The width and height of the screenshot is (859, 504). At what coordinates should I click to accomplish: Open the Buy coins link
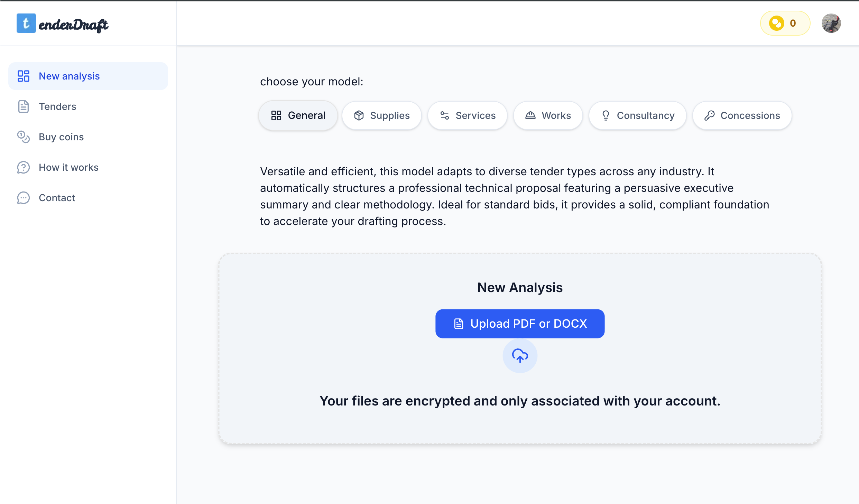click(61, 137)
